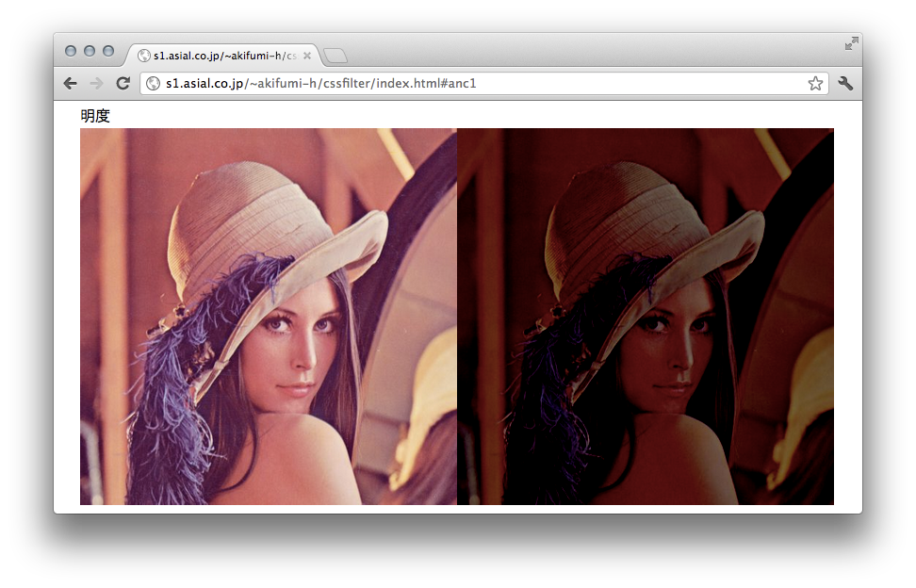Image resolution: width=916 pixels, height=588 pixels.
Task: Click the 明度 heading text
Action: 95,116
